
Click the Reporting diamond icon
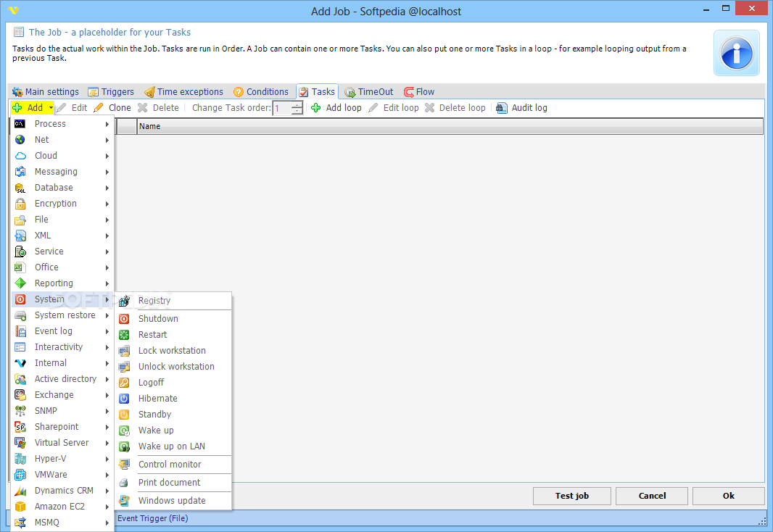click(20, 283)
